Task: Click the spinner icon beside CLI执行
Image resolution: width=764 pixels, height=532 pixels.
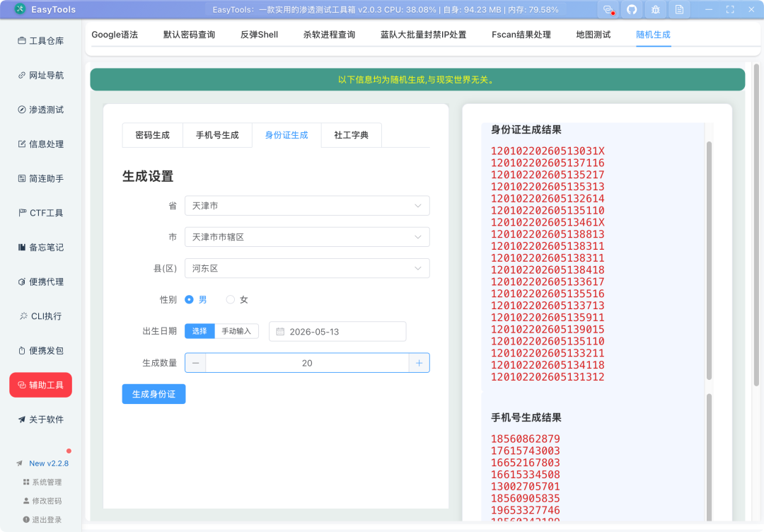Action: 23,316
